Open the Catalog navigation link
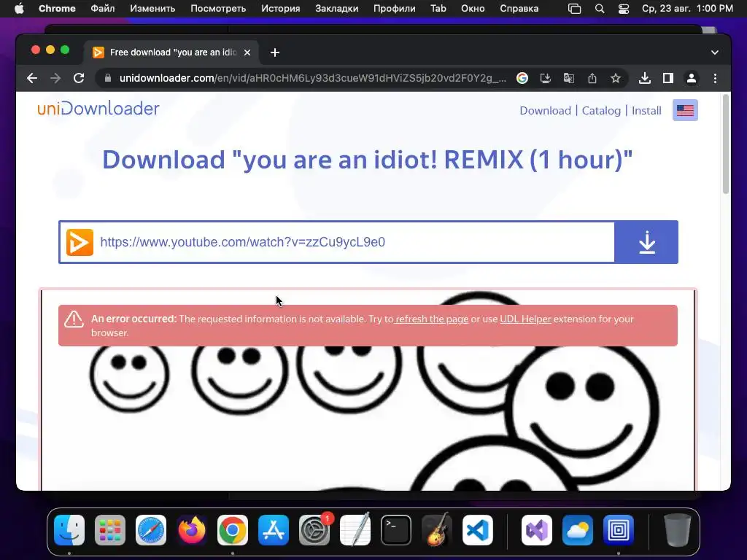Screen dimensions: 747x560 click(x=601, y=111)
